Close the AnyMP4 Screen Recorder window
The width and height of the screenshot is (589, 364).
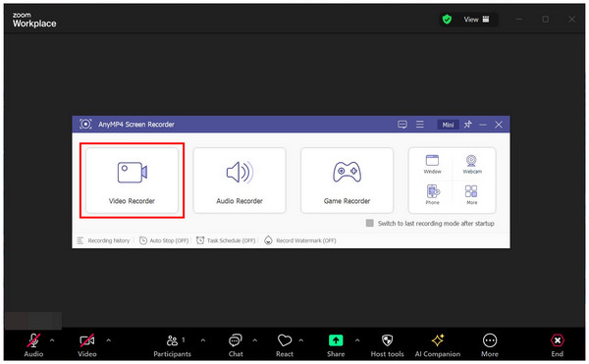[499, 125]
